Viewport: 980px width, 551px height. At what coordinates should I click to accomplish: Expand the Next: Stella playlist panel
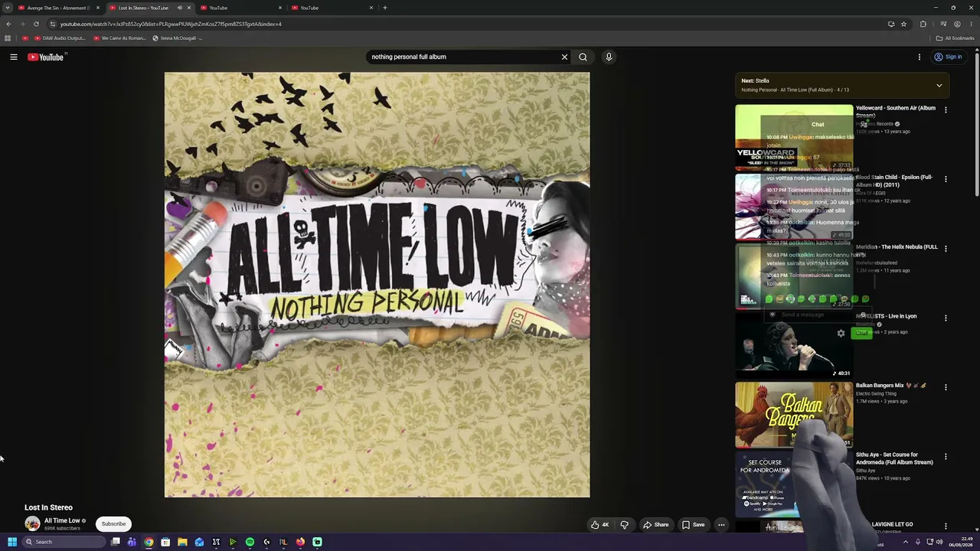pyautogui.click(x=939, y=86)
